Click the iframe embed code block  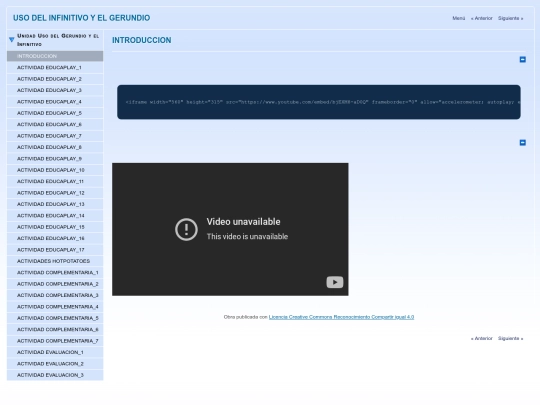click(x=319, y=102)
